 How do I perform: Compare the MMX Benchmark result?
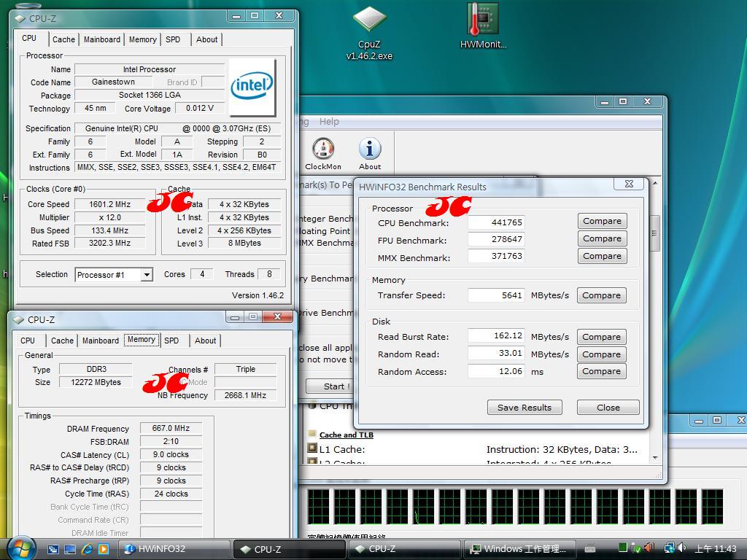[x=602, y=256]
